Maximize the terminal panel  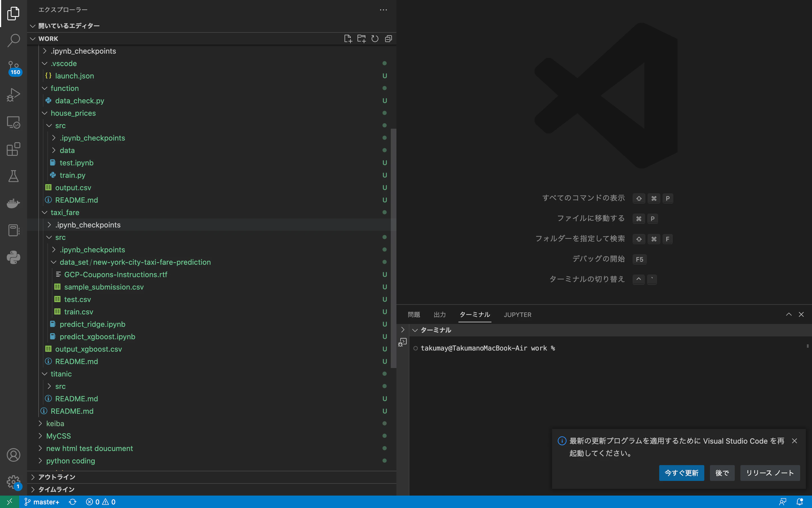[x=789, y=314]
